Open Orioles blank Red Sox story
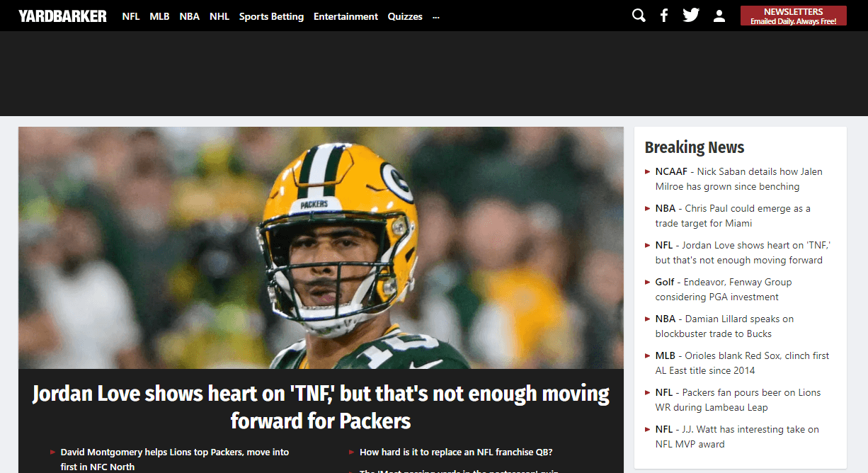Viewport: 868px width, 473px height. click(742, 363)
